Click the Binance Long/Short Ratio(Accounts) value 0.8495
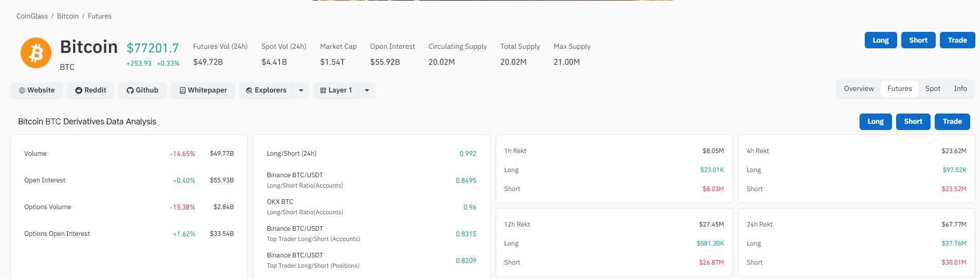 [x=466, y=181]
